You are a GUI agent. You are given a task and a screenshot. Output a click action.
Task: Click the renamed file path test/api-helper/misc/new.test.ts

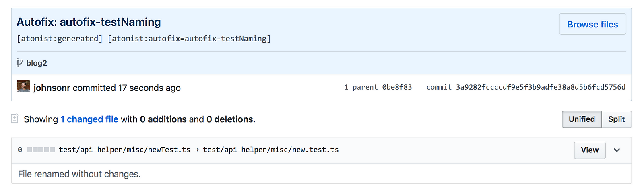coord(271,150)
